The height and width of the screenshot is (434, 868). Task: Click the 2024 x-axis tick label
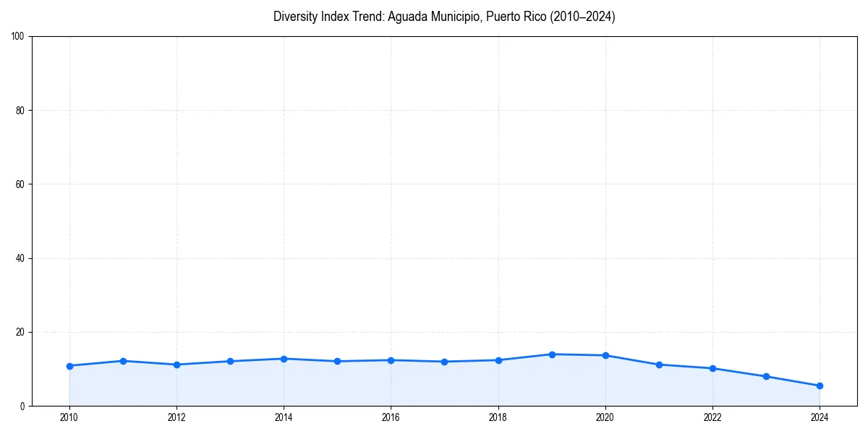(820, 417)
